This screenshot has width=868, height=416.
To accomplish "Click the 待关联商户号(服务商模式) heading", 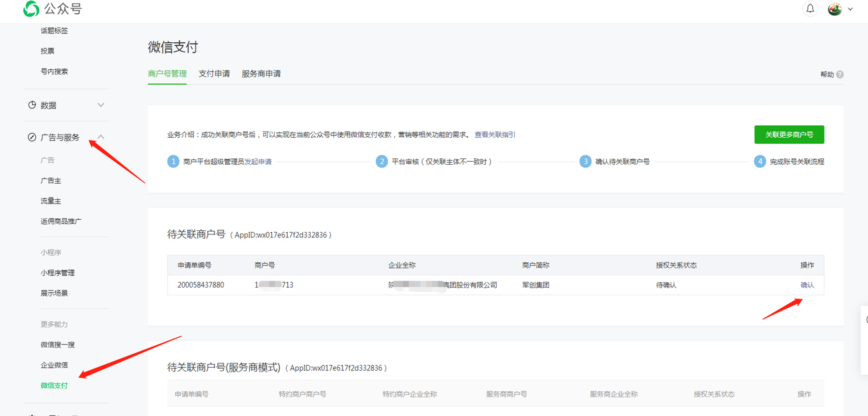I will point(223,367).
